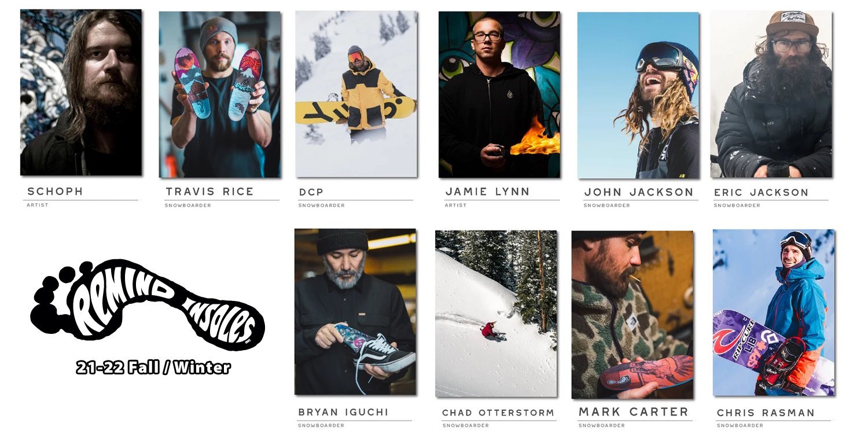
Task: Open the Bryan Iguchi shoe insole photo
Action: tap(355, 312)
